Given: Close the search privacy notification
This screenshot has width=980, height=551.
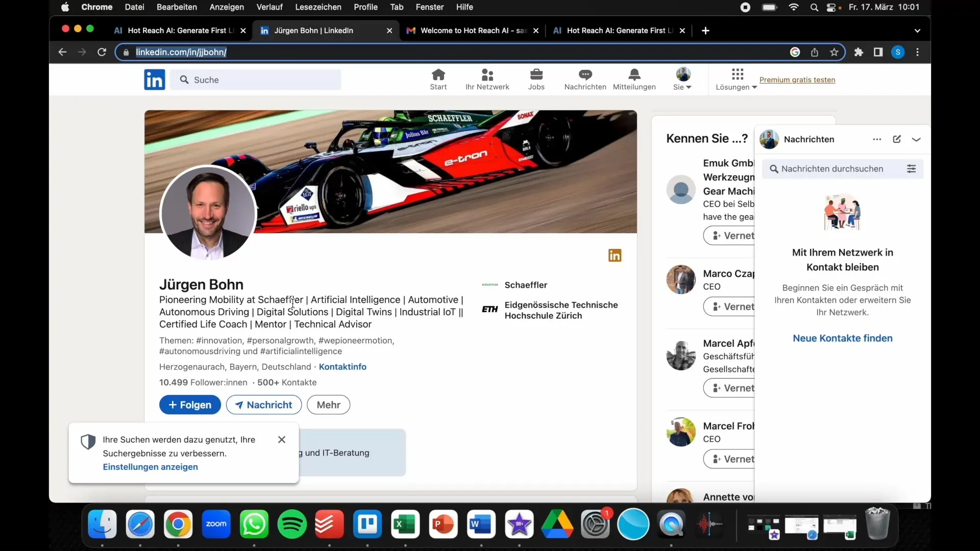Looking at the screenshot, I should coord(282,440).
